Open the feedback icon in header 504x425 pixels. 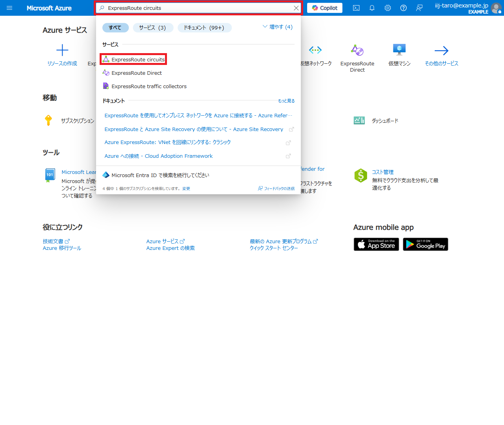pos(419,8)
